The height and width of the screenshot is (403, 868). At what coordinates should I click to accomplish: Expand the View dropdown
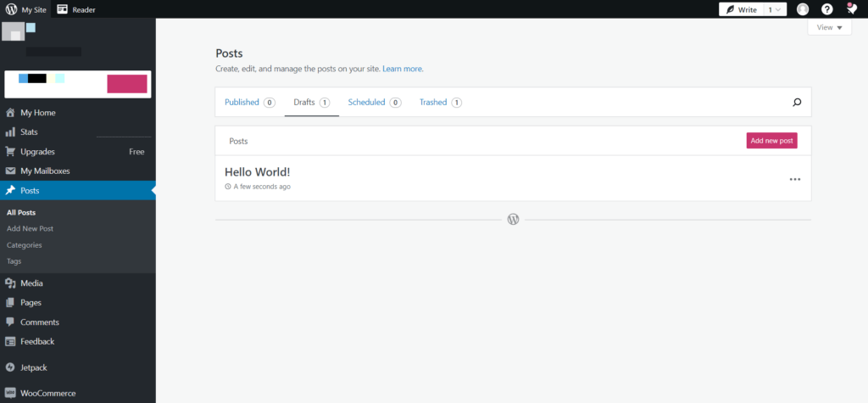click(829, 27)
